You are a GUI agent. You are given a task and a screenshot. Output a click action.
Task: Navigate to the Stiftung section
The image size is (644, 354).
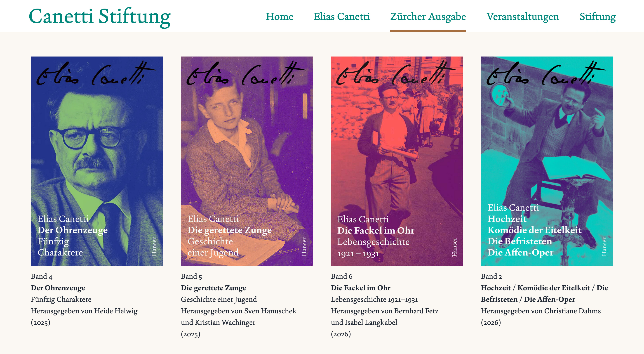[x=597, y=17]
